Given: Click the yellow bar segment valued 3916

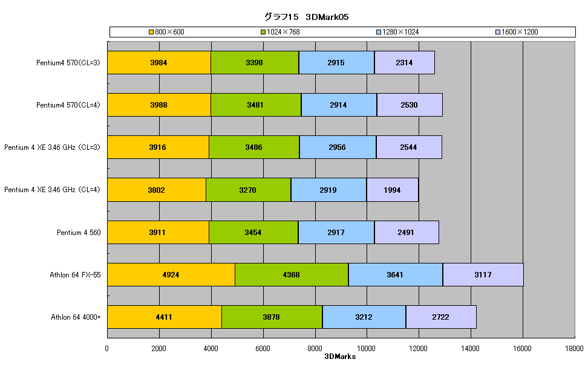Looking at the screenshot, I should click(158, 147).
